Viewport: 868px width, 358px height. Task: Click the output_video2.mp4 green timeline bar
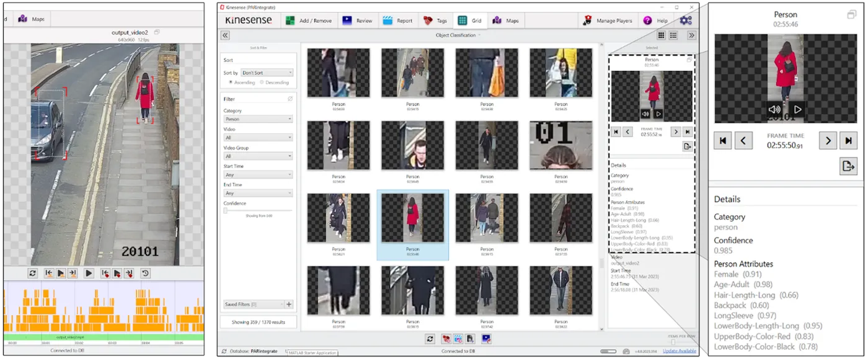103,338
